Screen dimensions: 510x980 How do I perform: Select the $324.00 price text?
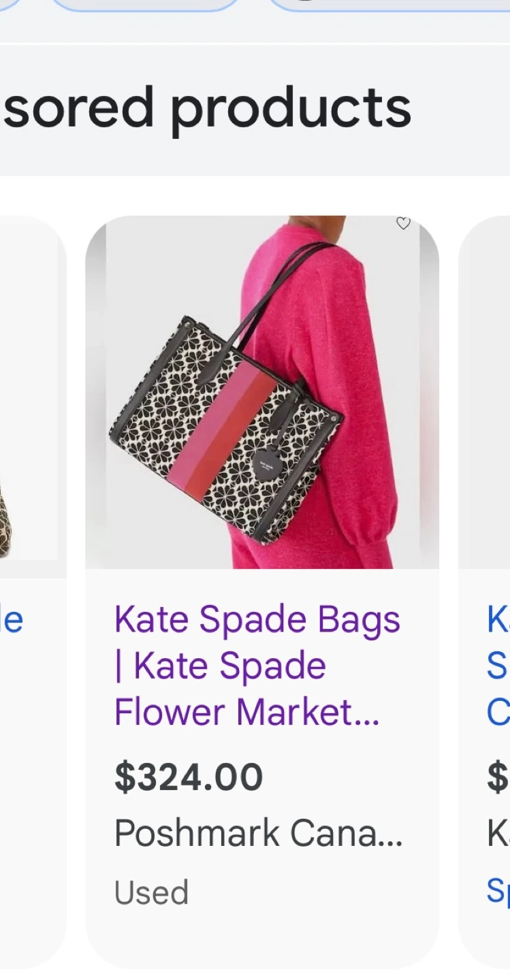tap(189, 777)
